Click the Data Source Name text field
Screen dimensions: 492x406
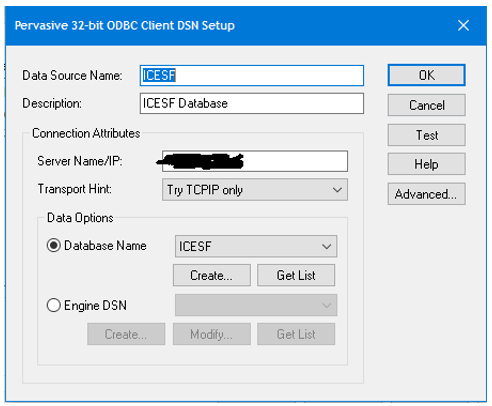point(252,75)
